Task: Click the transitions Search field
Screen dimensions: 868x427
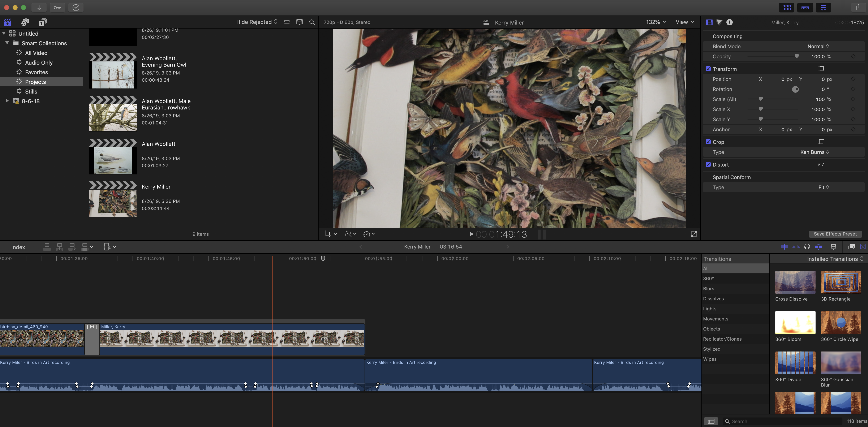Action: click(x=782, y=421)
